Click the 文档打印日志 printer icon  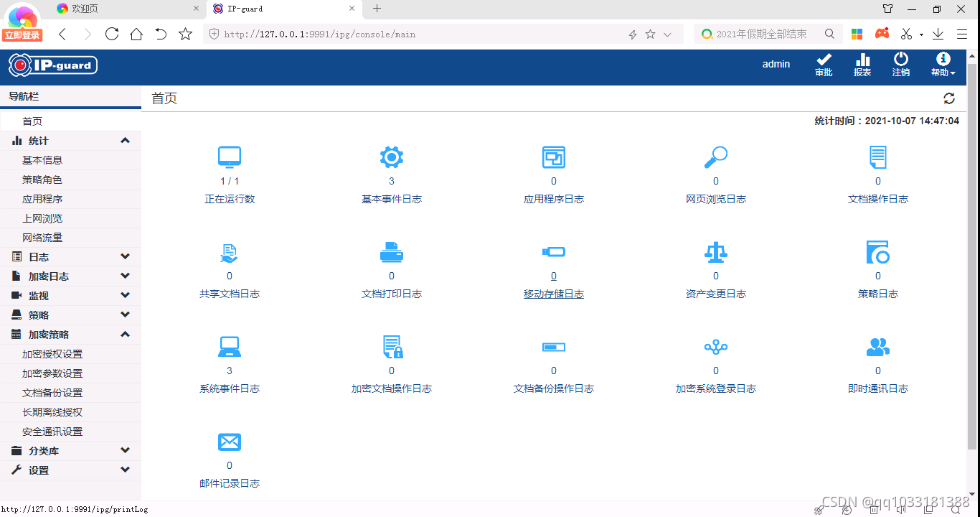(391, 251)
